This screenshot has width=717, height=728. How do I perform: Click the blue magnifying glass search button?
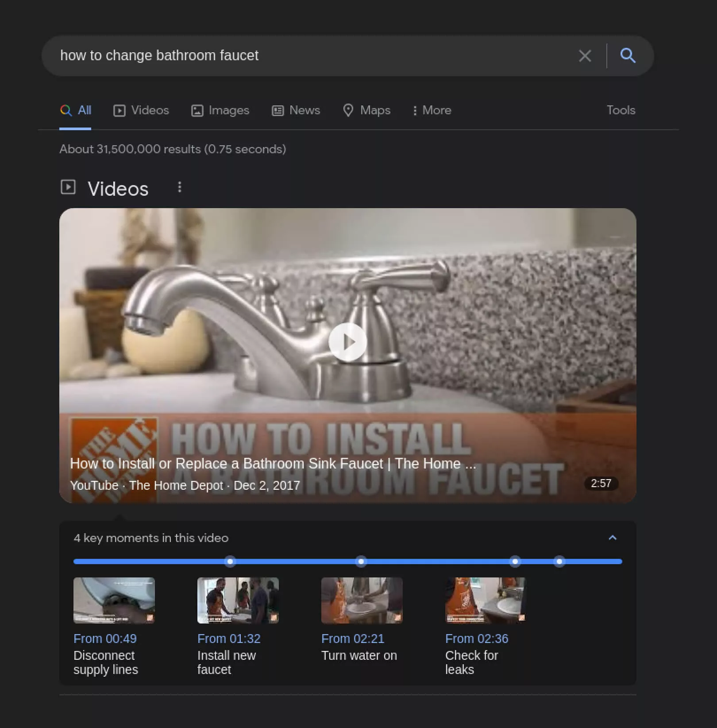pyautogui.click(x=628, y=55)
